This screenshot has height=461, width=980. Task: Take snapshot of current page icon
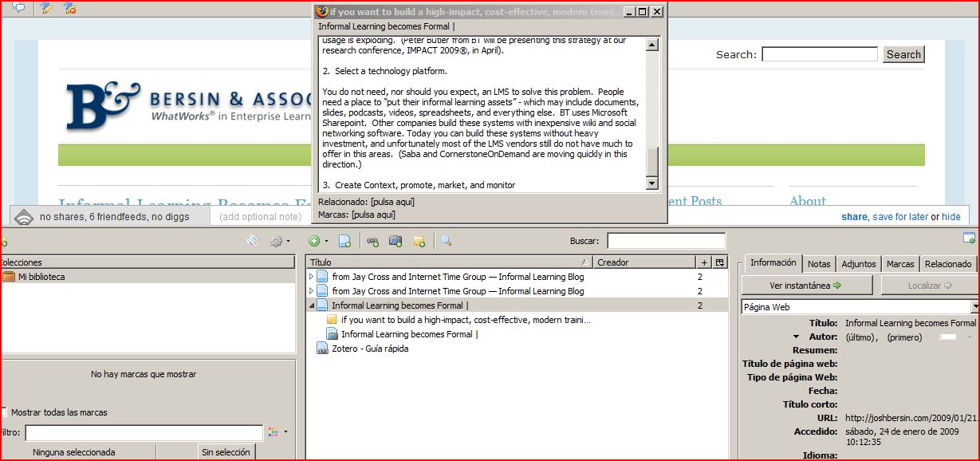point(396,241)
